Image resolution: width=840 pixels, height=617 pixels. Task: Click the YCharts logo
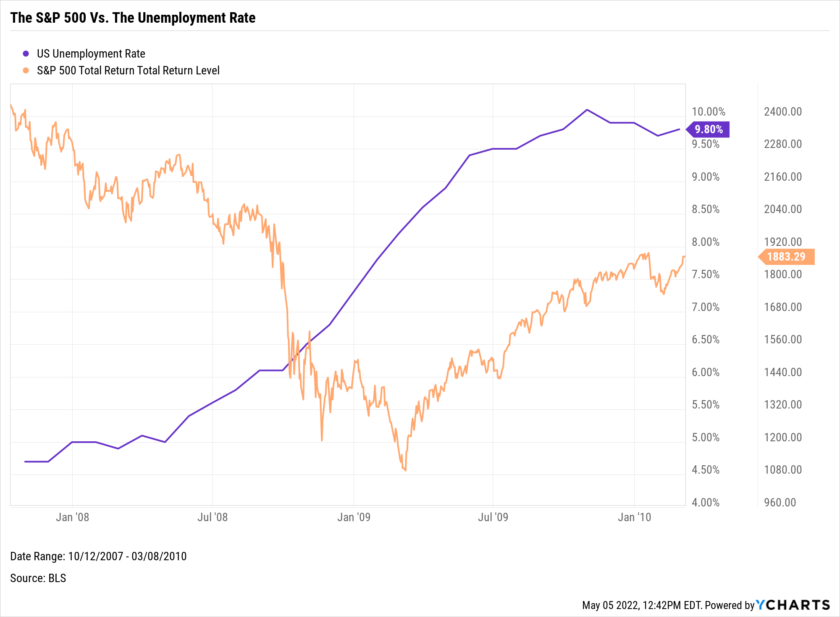click(x=793, y=605)
